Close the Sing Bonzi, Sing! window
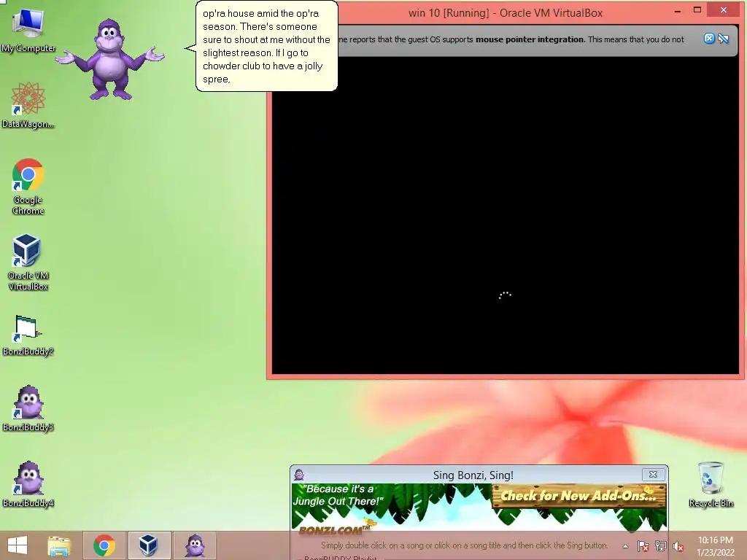This screenshot has width=747, height=560. tap(653, 474)
